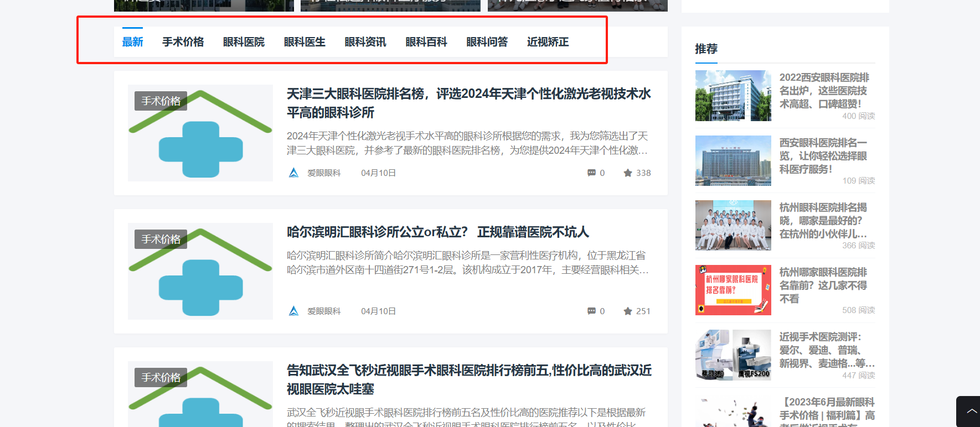This screenshot has height=427, width=980.
Task: Click the 109 阅读 read count
Action: point(859,181)
